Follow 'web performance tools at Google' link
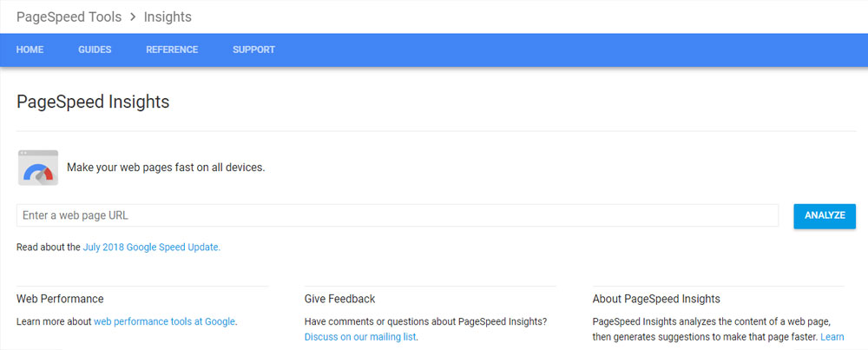868x350 pixels. click(164, 321)
